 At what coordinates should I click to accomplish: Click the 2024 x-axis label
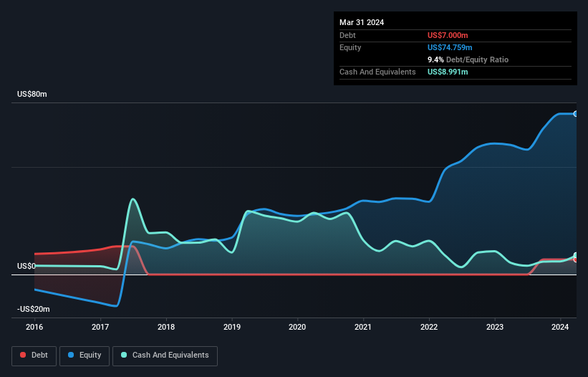coord(560,327)
